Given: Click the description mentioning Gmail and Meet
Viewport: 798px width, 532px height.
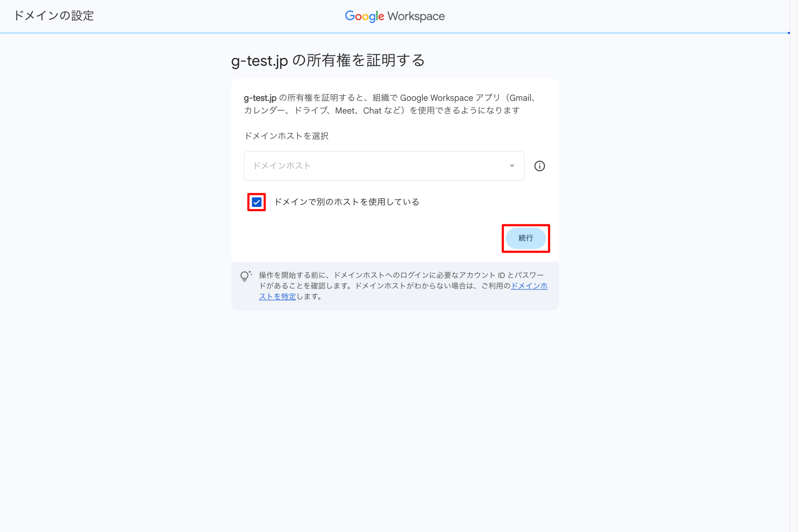Looking at the screenshot, I should [x=391, y=104].
